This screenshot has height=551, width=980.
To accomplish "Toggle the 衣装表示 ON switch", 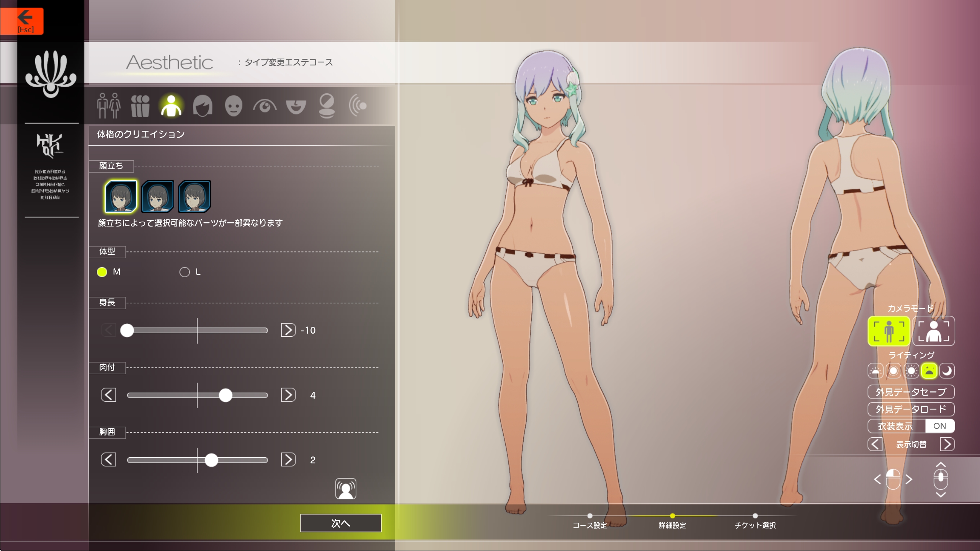I will [x=939, y=426].
